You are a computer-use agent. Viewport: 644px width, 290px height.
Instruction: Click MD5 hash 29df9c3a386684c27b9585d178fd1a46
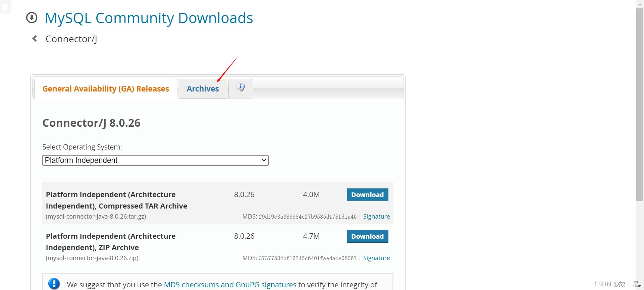(308, 217)
